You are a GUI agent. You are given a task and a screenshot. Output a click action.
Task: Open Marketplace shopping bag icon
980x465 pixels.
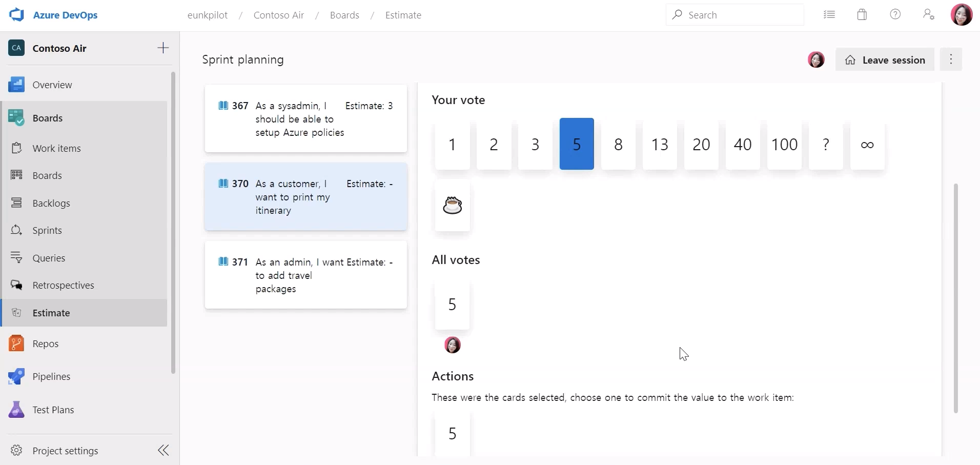862,15
